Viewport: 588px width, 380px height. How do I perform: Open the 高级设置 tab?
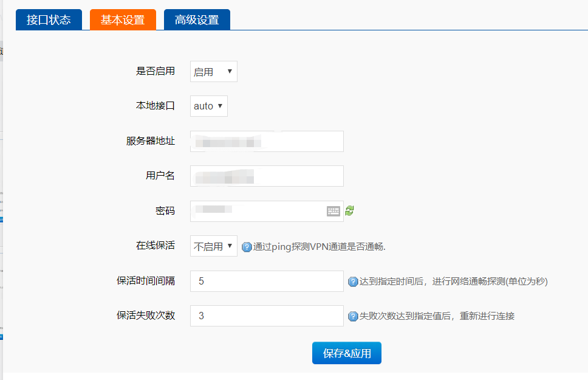(x=197, y=19)
